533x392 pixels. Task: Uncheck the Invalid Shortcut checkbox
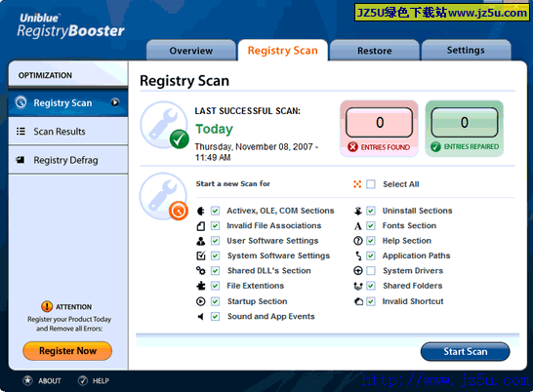click(371, 301)
